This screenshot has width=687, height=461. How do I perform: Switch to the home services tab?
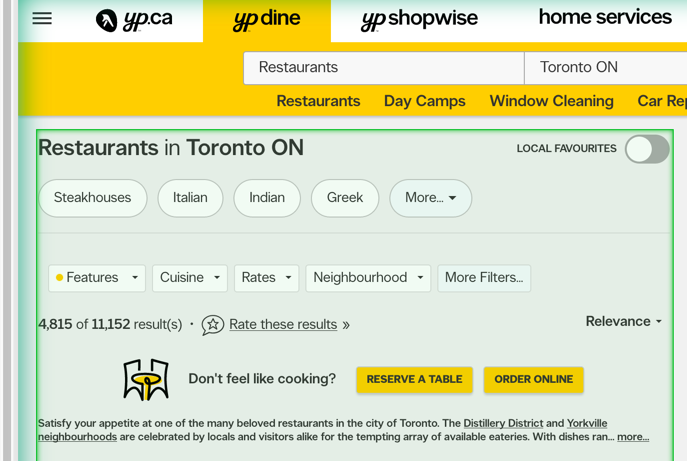(x=605, y=18)
